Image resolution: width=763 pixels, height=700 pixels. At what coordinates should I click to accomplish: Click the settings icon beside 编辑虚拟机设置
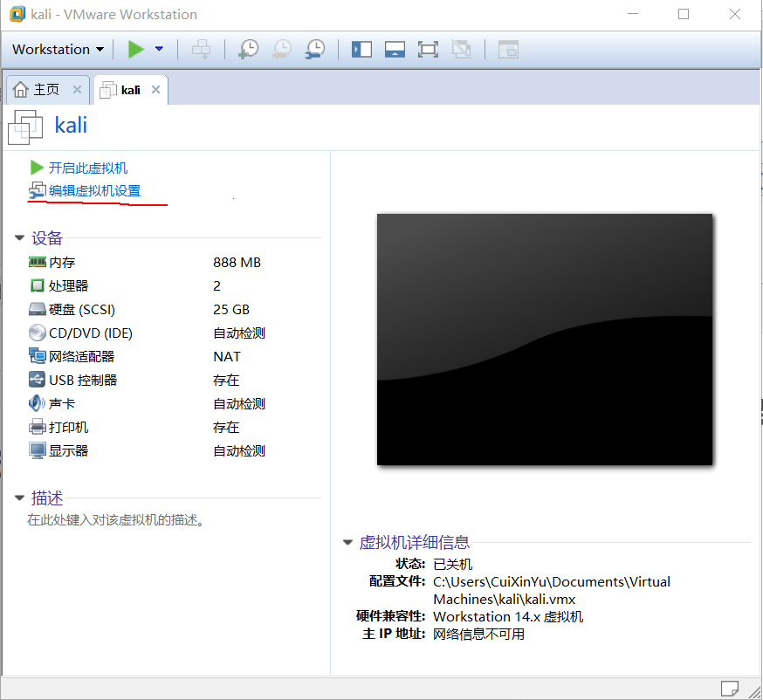pyautogui.click(x=37, y=190)
